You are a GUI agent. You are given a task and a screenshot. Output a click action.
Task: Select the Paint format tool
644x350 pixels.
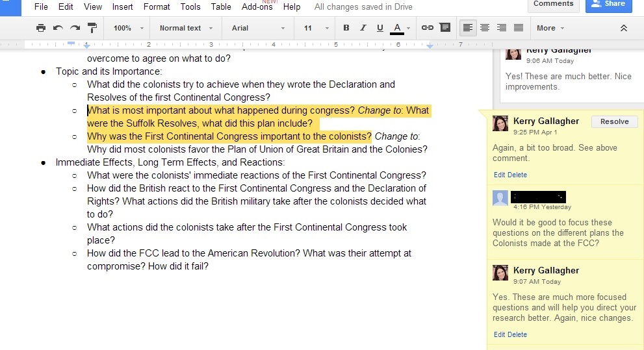pyautogui.click(x=92, y=28)
